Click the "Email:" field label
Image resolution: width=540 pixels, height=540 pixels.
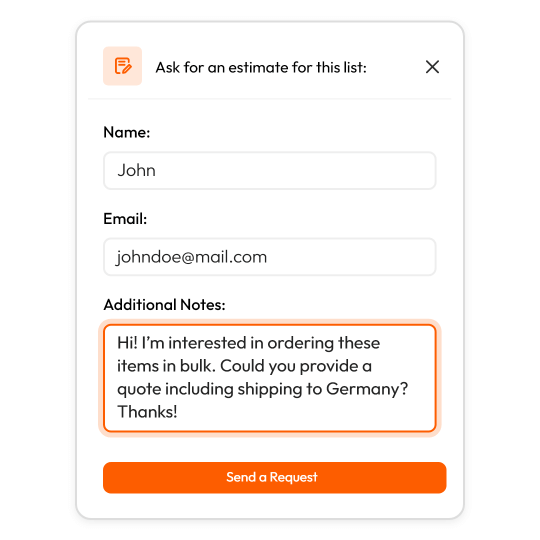coord(125,219)
